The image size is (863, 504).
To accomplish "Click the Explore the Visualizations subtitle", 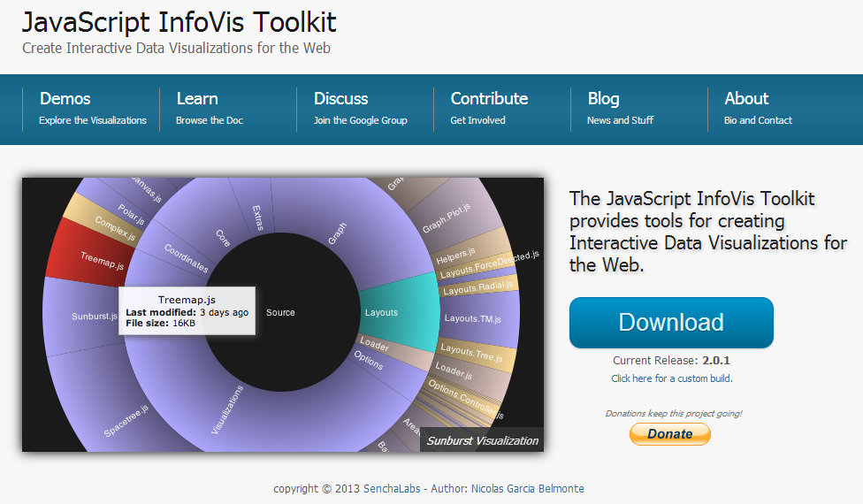I will click(93, 120).
